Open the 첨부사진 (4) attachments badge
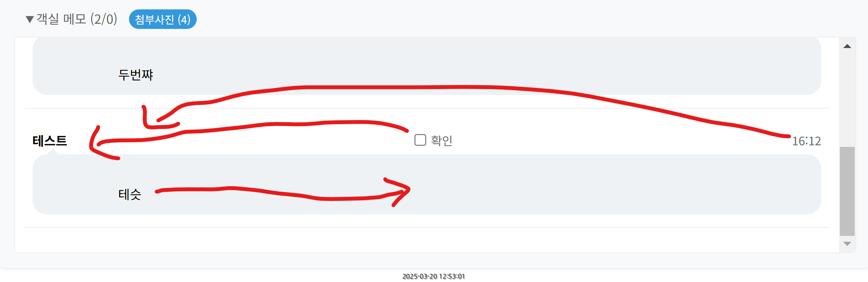Viewport: 868px width, 282px height. [x=163, y=19]
